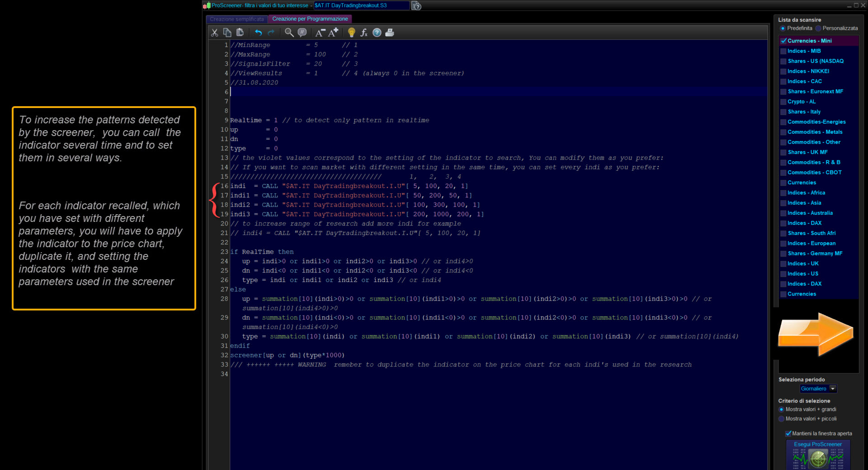Check the Commodities - CBOT list

pyautogui.click(x=783, y=173)
